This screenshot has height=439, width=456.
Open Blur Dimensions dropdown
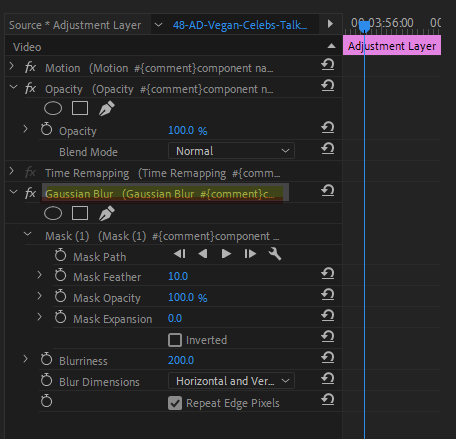point(231,381)
